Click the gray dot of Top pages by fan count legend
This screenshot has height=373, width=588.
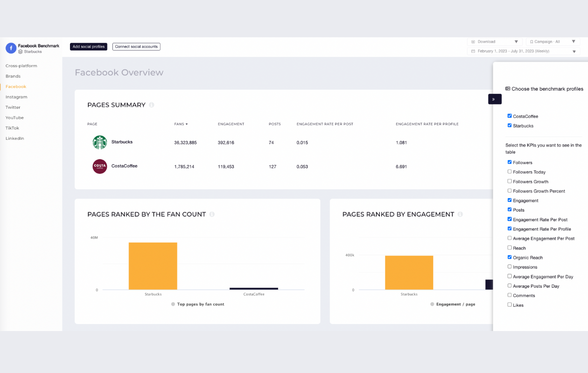(x=173, y=304)
